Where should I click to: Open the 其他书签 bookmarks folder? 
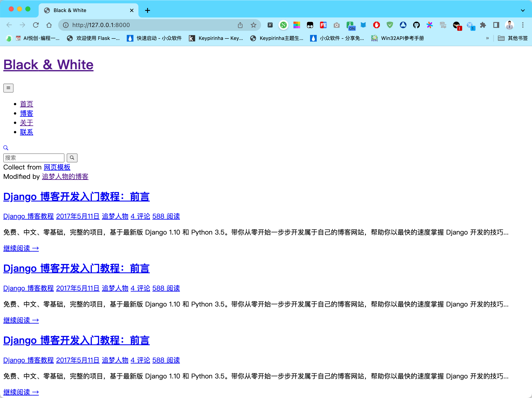click(x=513, y=38)
